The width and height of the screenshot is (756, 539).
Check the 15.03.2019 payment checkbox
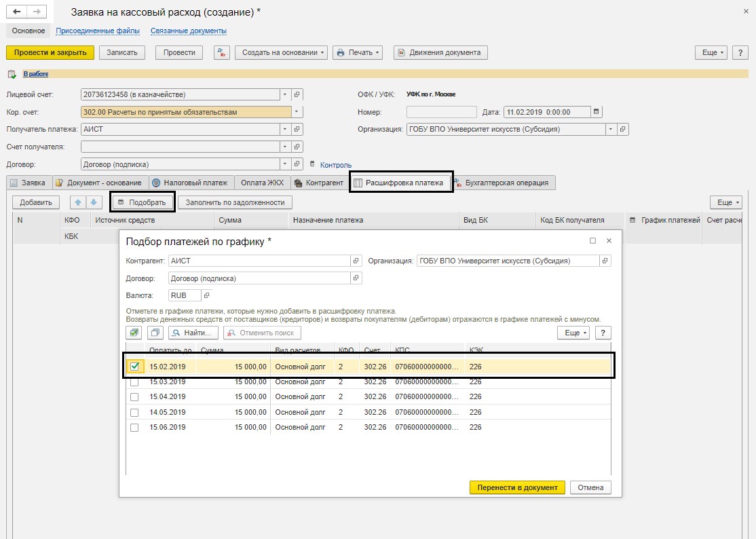(134, 382)
